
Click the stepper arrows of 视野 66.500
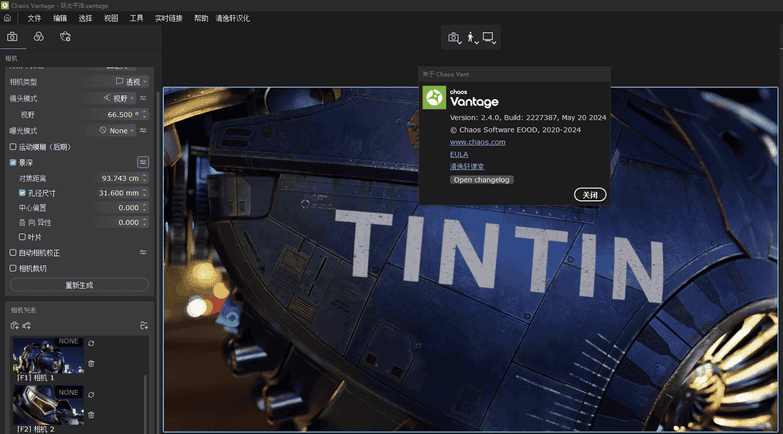click(145, 114)
